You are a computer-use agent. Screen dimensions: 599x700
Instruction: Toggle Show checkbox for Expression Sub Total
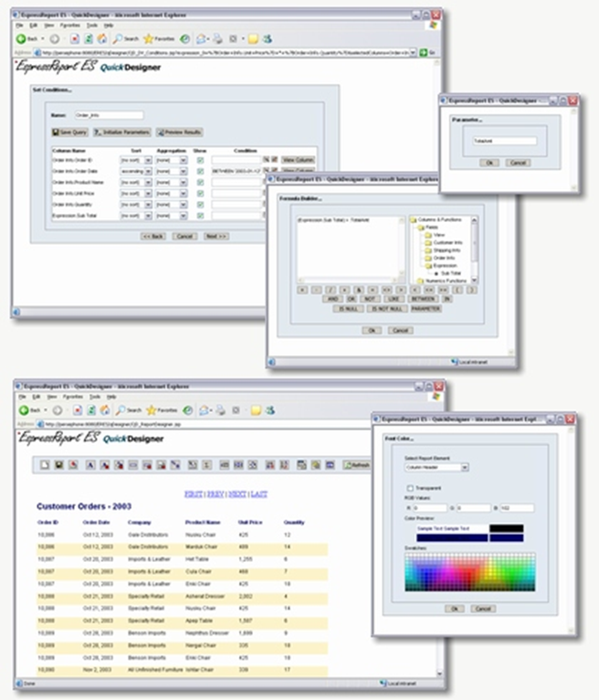point(200,215)
